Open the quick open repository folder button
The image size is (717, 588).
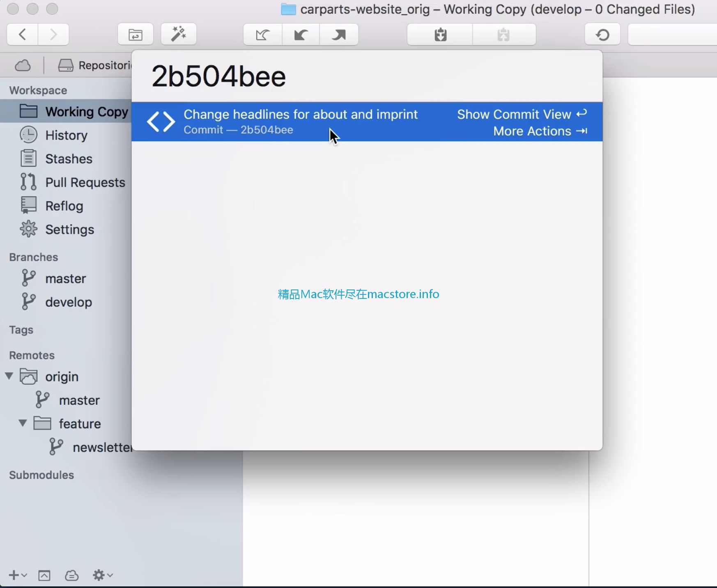136,34
